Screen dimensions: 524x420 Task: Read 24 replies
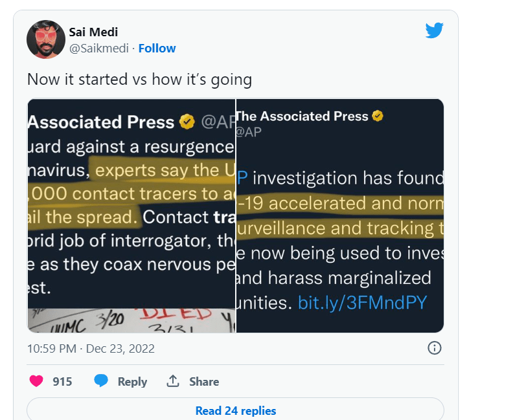tap(235, 410)
